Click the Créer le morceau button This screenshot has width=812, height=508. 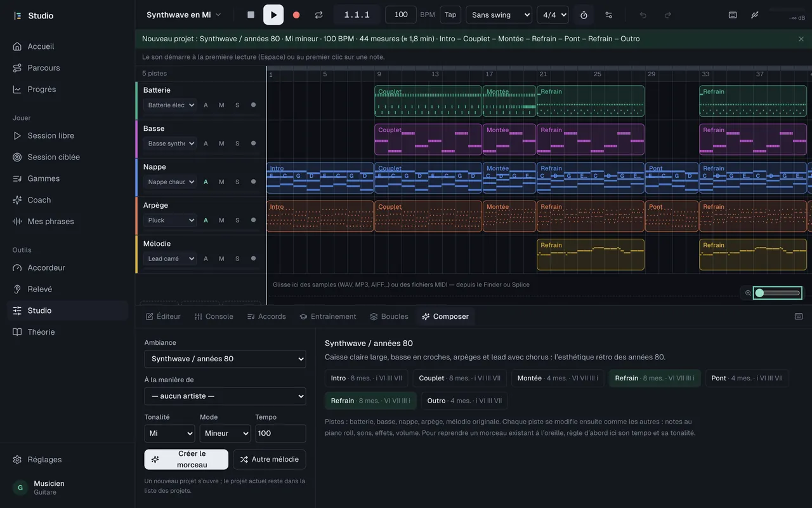click(186, 459)
